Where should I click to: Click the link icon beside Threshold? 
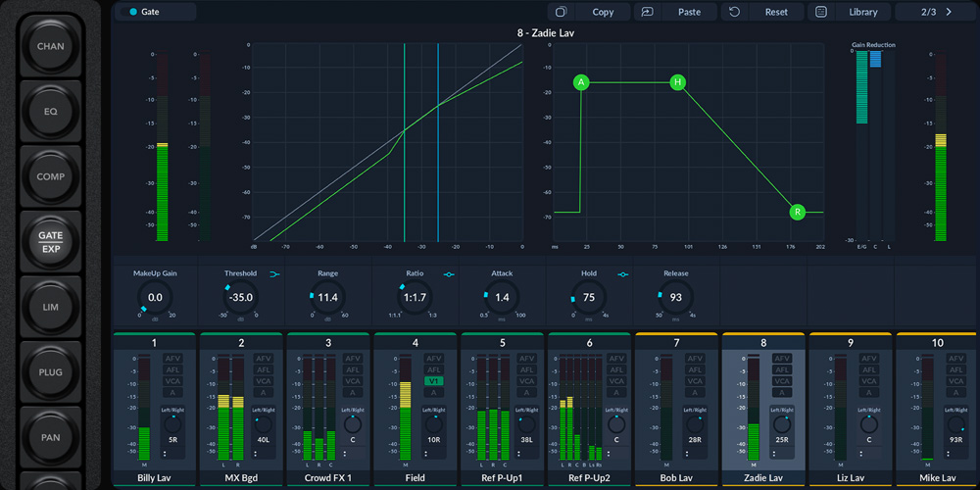(274, 273)
